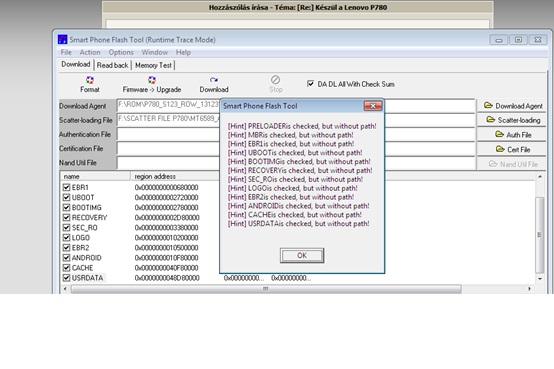Minimize the Flash Tool main window
The image size is (554, 369).
(x=499, y=40)
